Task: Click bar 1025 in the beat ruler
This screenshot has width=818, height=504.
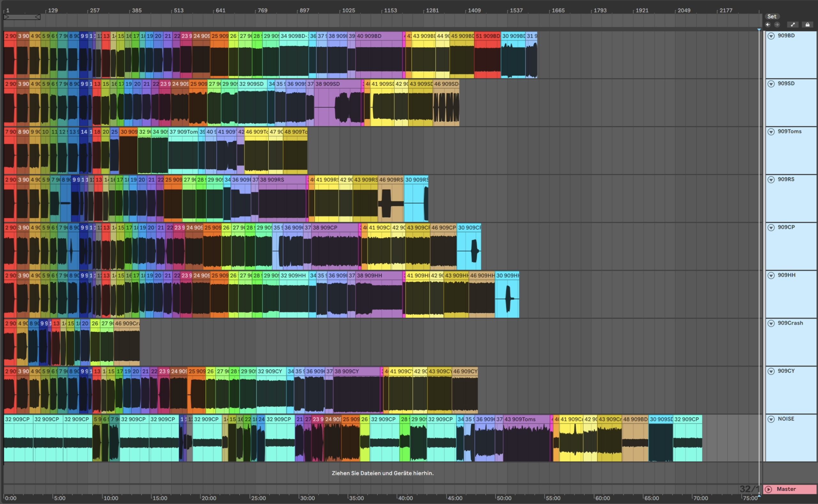Action: (x=348, y=10)
